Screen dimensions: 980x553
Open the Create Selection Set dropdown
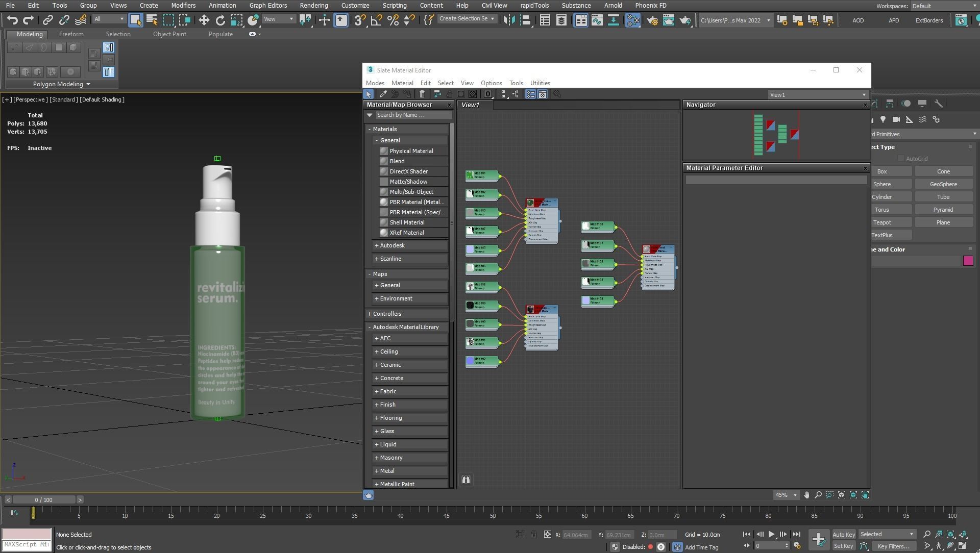coord(467,19)
